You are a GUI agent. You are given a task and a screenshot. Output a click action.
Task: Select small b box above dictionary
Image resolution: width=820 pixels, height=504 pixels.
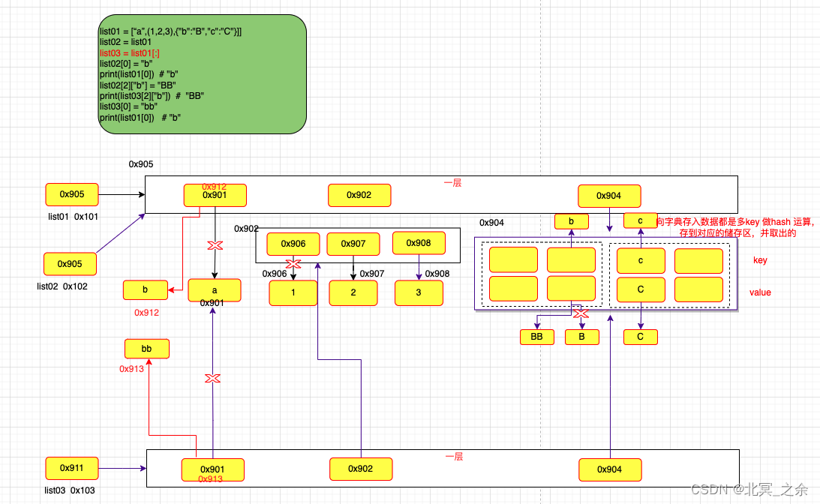[x=572, y=221]
